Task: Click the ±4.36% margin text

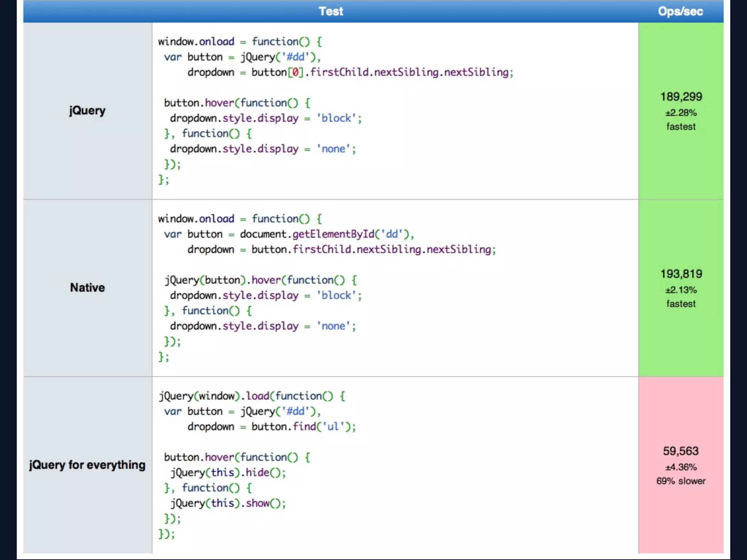Action: (681, 467)
